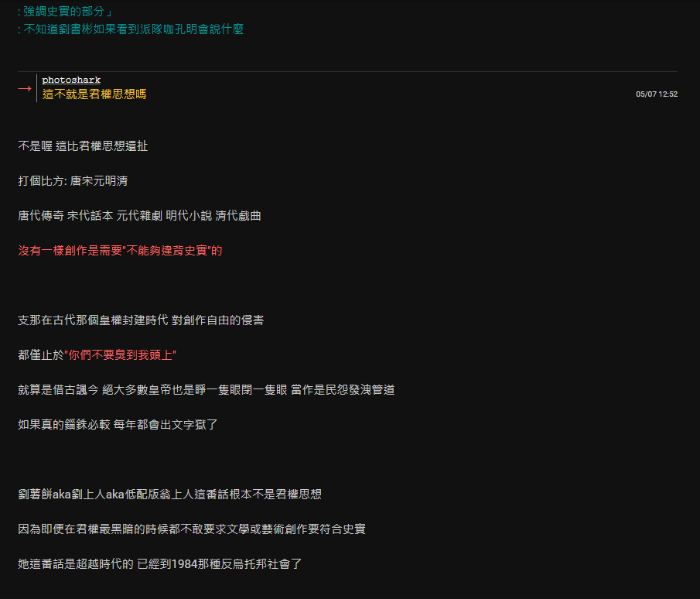Viewport: 700px width, 599px height.
Task: Click red line 沒有一樣創作是需要"不能夠違背史實"的
Action: [x=120, y=251]
